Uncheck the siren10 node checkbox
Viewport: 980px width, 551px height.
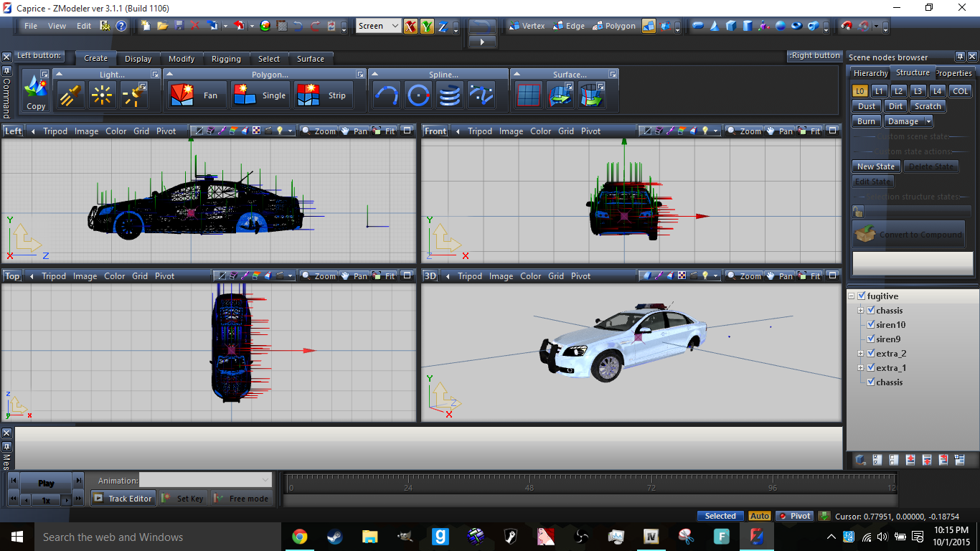[x=871, y=325]
